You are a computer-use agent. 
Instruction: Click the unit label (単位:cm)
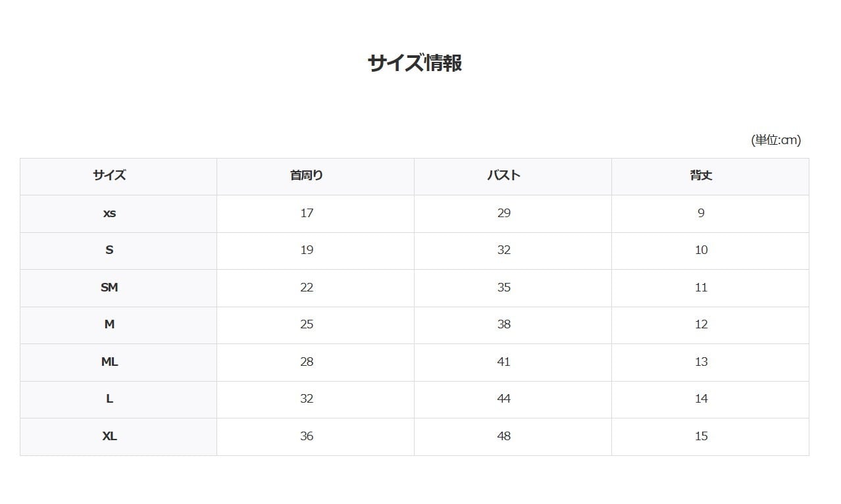776,140
